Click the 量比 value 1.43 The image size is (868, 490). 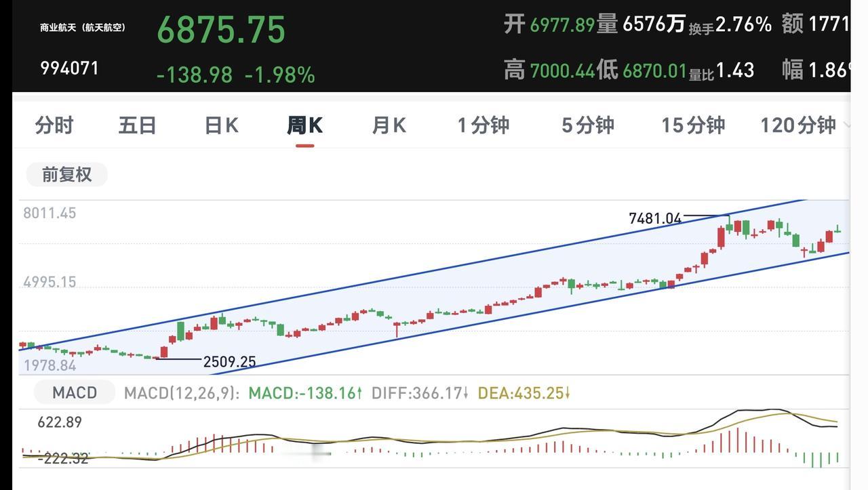click(x=734, y=69)
